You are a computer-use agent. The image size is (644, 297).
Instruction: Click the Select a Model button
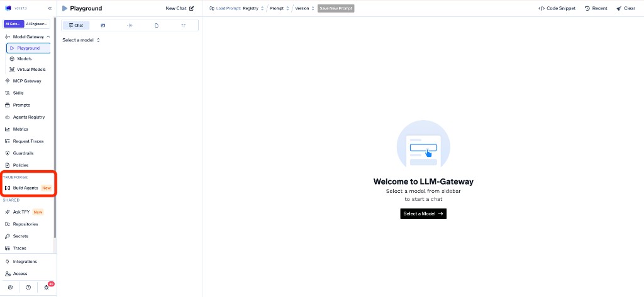423,213
